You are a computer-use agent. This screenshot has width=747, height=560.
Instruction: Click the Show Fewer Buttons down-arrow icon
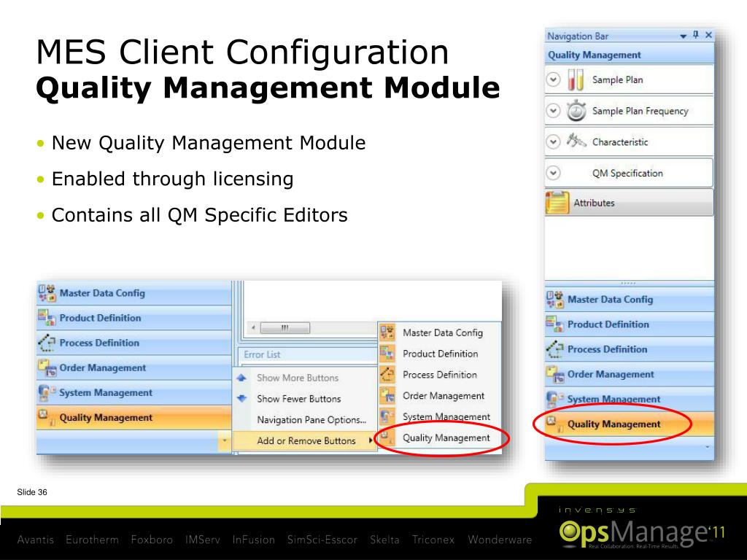[x=242, y=399]
